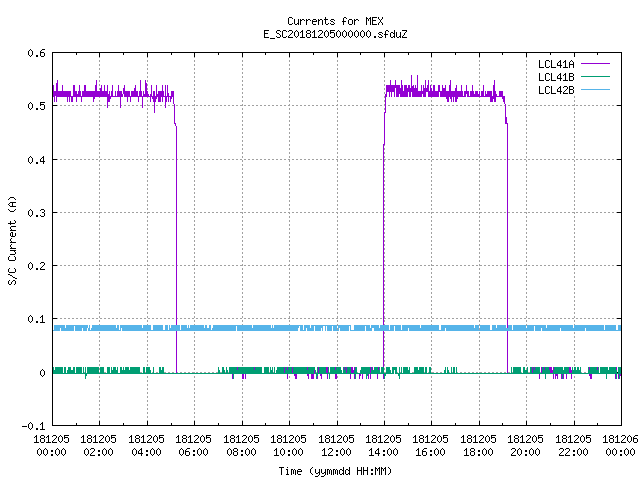Image resolution: width=640 pixels, height=480 pixels.
Task: Click the purple LCL41A plateau near 16:00
Action: 431,92
